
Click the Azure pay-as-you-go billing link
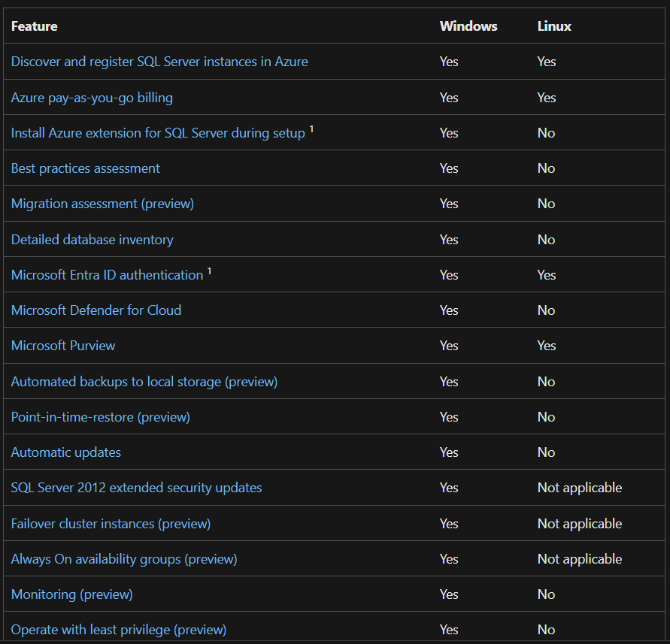tap(92, 98)
